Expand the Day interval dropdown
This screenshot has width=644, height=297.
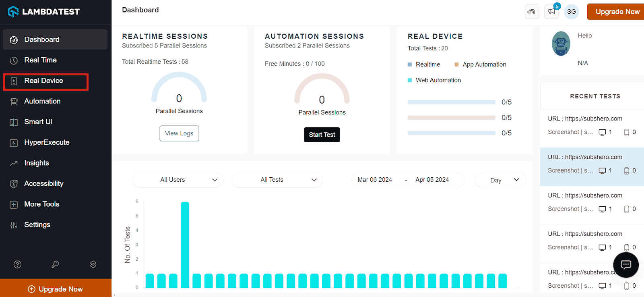click(500, 180)
